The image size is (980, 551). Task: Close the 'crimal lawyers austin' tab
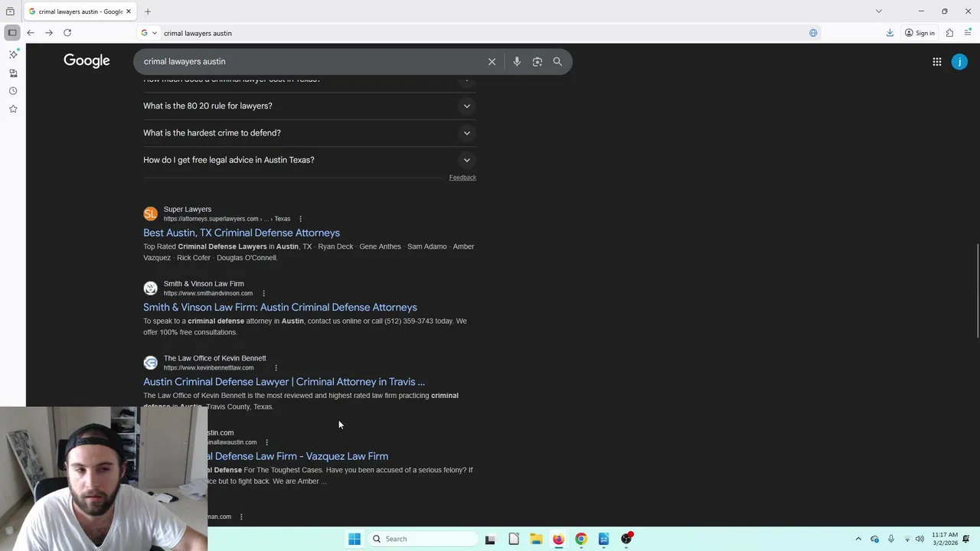(x=129, y=11)
